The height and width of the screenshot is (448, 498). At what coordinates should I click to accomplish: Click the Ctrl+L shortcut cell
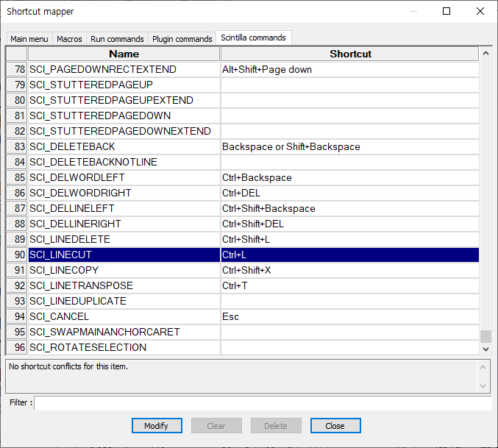click(350, 255)
